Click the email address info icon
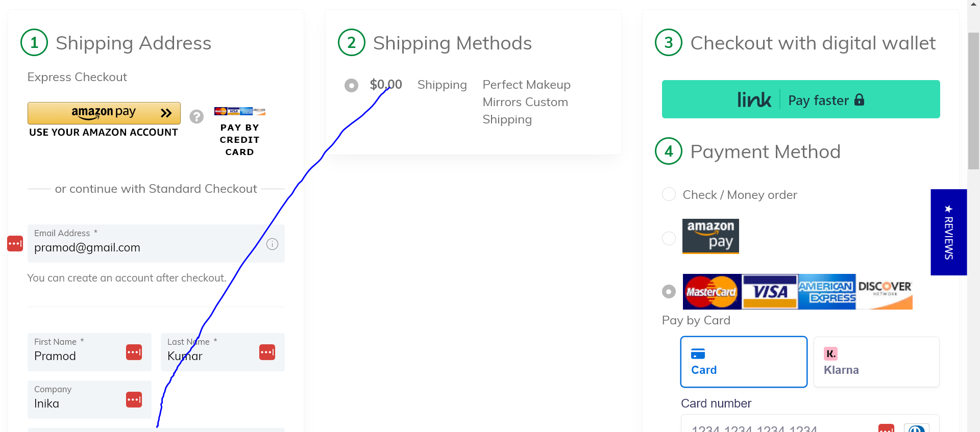This screenshot has height=432, width=980. coord(273,244)
